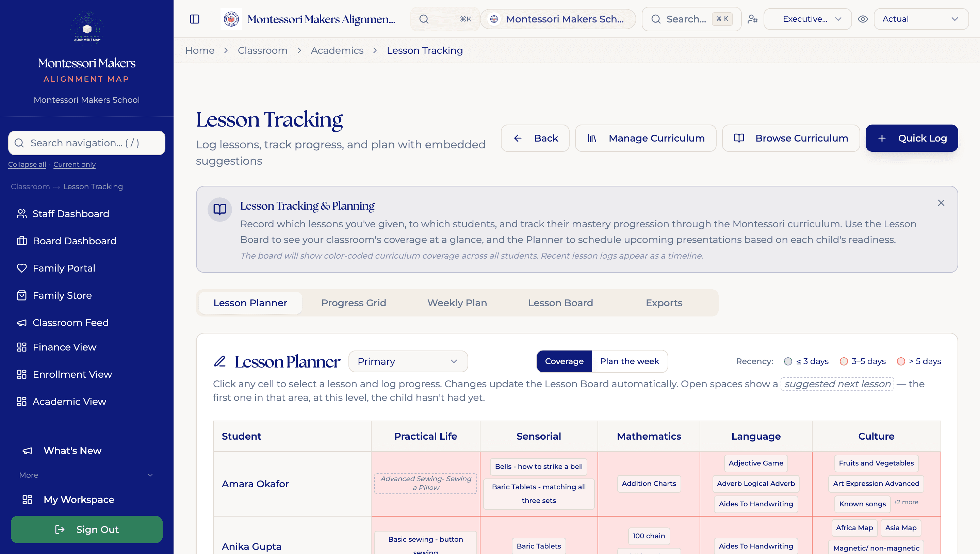
Task: Open the Primary level dropdown
Action: tap(408, 361)
